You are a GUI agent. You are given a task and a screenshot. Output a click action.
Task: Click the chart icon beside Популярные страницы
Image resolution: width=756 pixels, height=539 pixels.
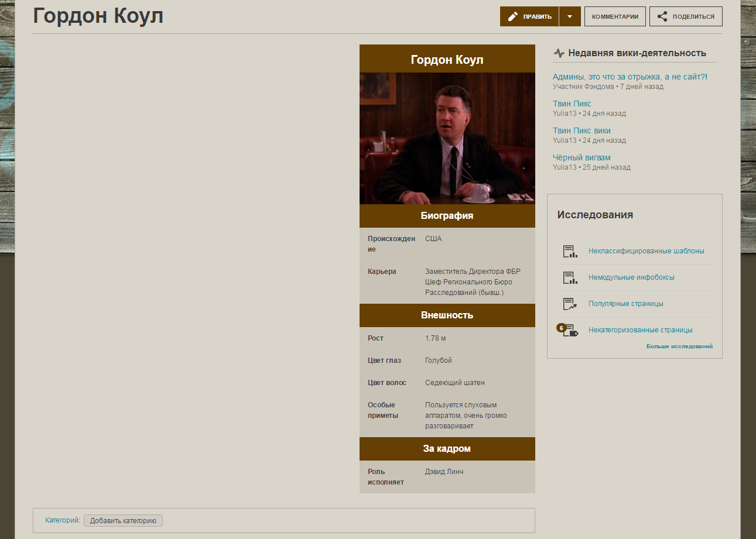tap(570, 304)
